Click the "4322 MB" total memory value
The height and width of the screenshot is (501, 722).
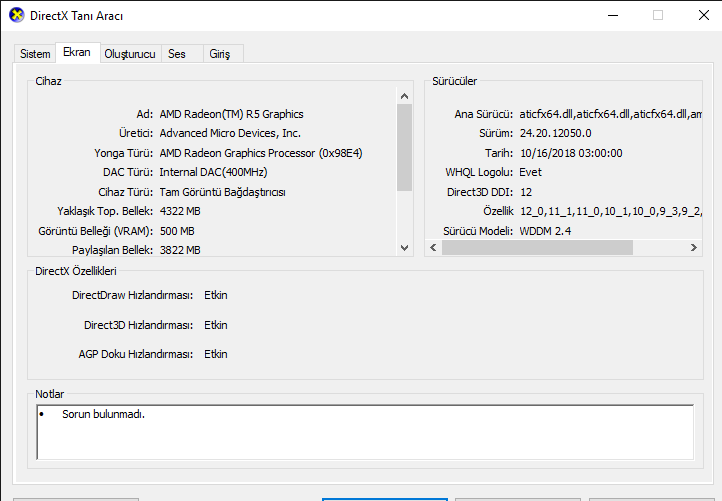180,211
